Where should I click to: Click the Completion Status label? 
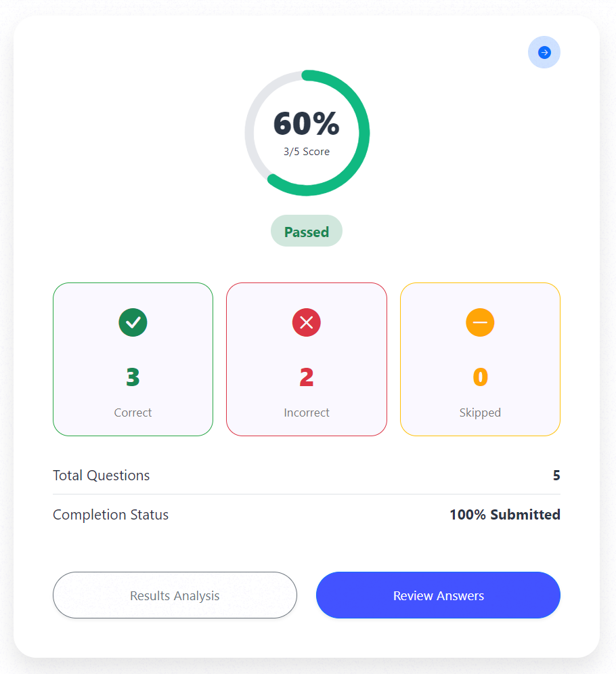pos(110,514)
